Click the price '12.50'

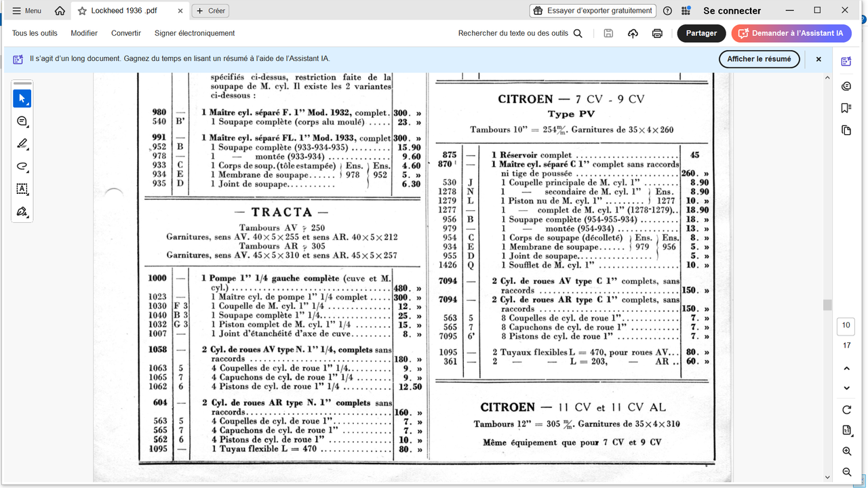411,387
